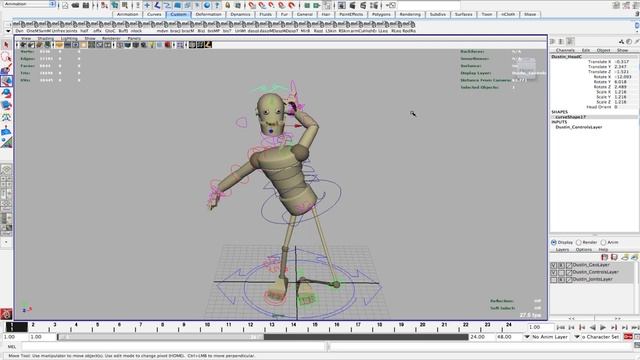Select the arrow Select tool in toolbox
Image resolution: width=640 pixels, height=360 pixels.
point(6,44)
